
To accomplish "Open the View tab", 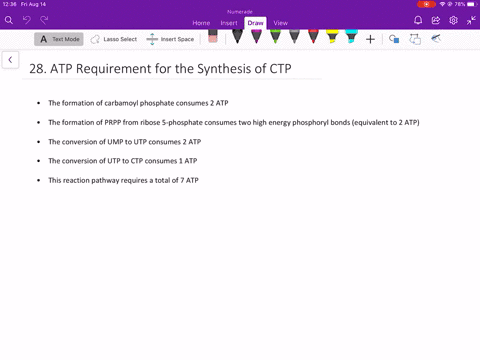I will (x=280, y=23).
